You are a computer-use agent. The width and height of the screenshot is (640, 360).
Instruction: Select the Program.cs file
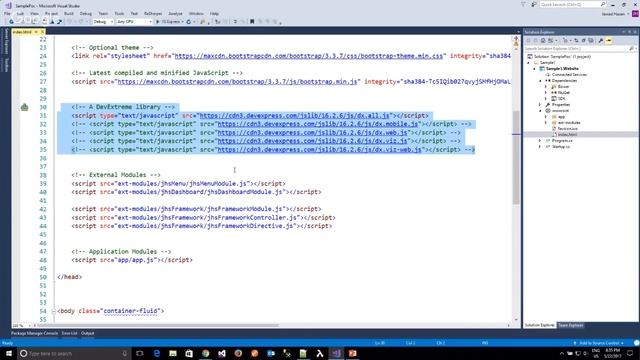click(562, 140)
